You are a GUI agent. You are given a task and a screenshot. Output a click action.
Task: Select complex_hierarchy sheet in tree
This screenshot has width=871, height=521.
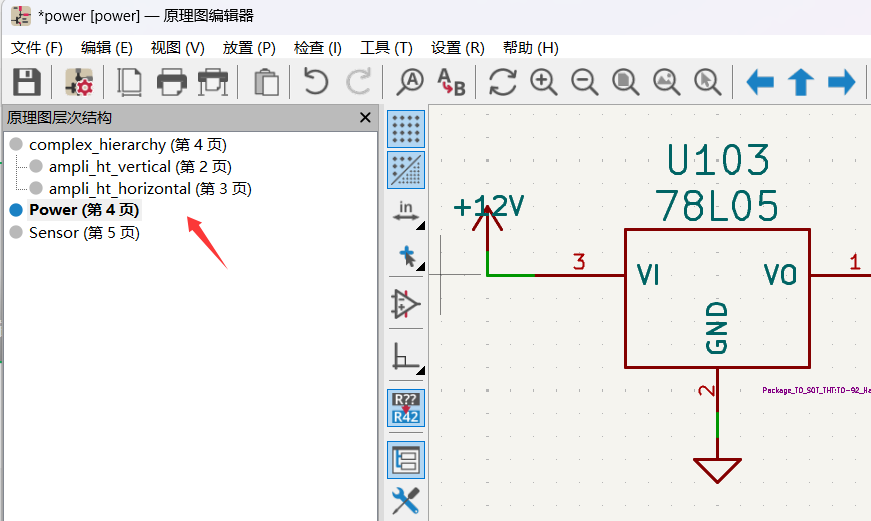[128, 144]
